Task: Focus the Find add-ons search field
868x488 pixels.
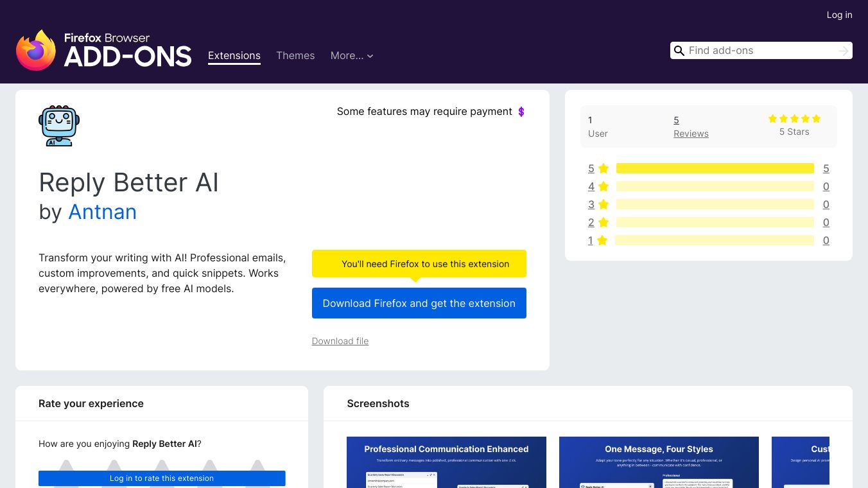Action: (761, 51)
